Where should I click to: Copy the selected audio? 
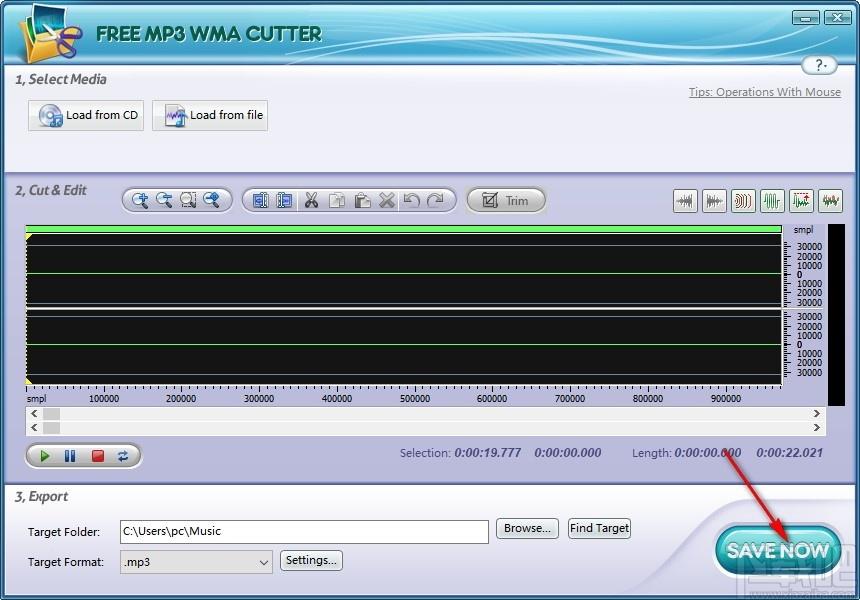pos(337,200)
